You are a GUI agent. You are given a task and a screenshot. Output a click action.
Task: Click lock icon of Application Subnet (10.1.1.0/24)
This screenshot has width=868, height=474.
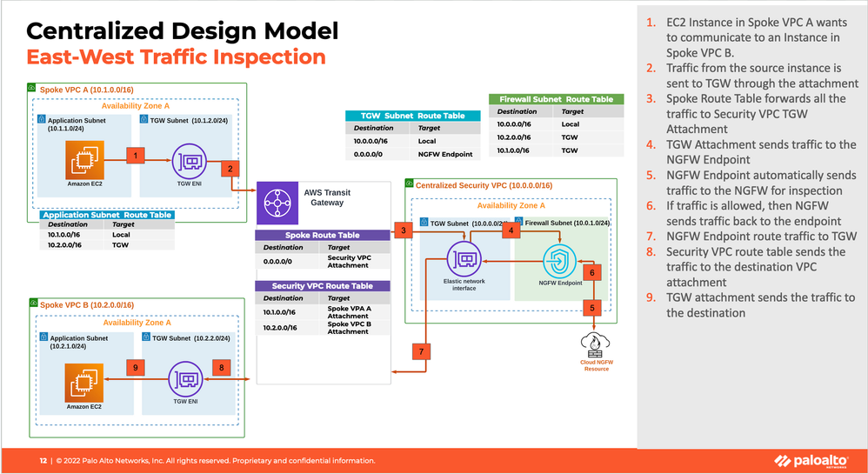click(x=42, y=119)
